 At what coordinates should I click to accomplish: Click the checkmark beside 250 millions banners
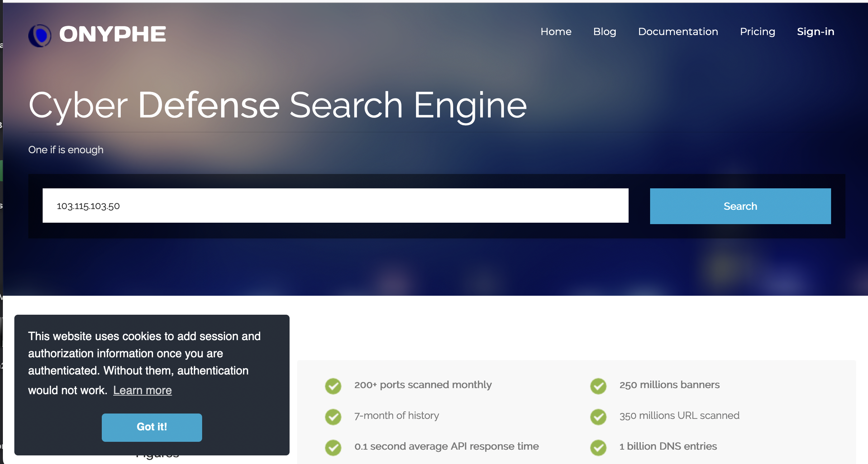coord(598,386)
